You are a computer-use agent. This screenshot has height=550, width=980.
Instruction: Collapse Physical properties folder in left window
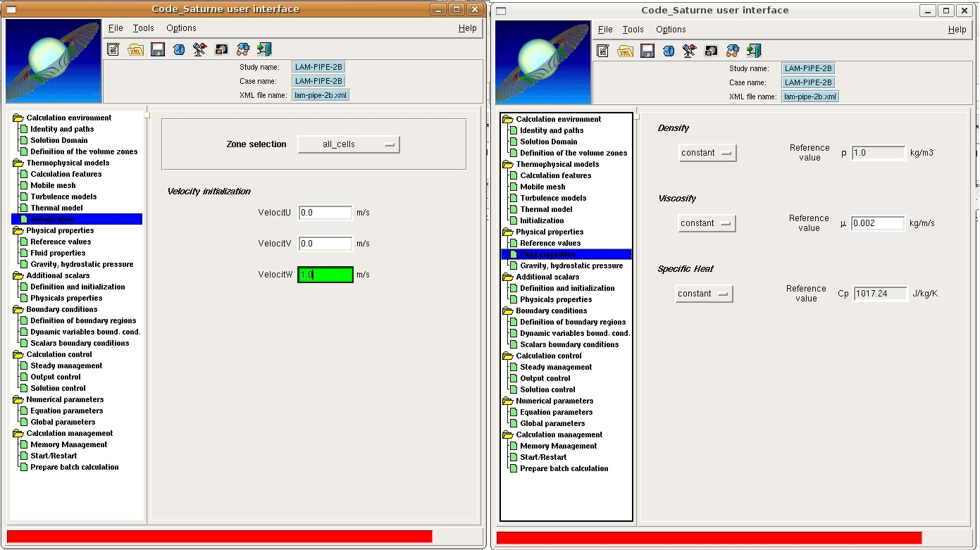[x=18, y=230]
